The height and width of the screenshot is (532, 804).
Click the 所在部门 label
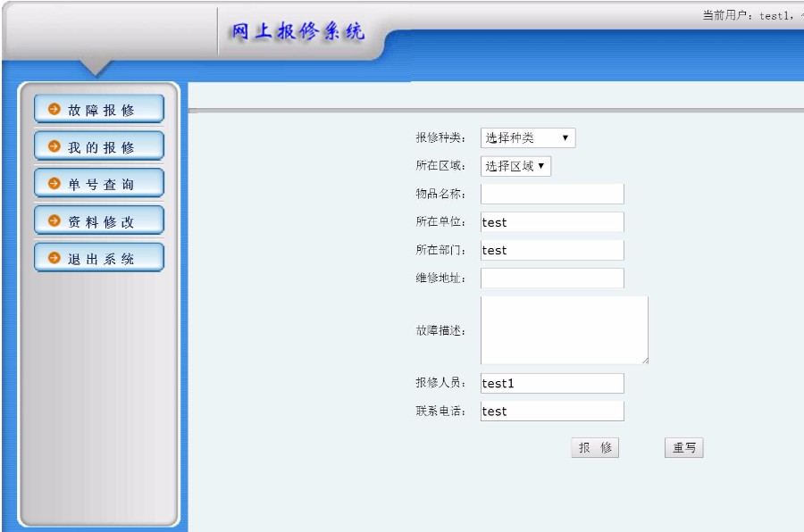440,250
